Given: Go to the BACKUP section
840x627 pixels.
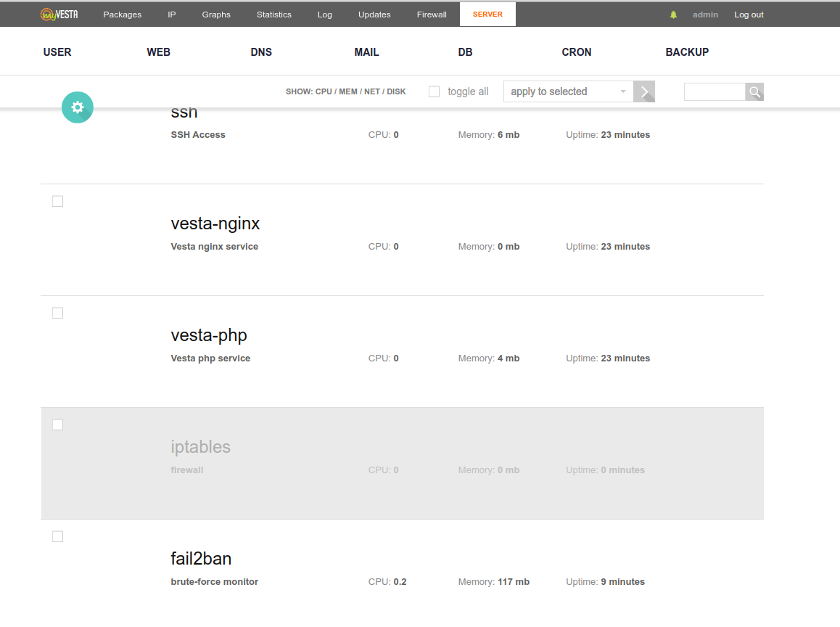Looking at the screenshot, I should 687,52.
